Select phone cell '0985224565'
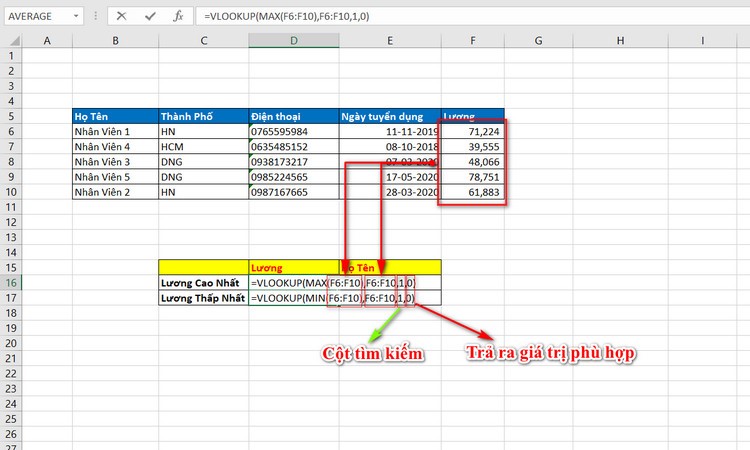This screenshot has height=450, width=750. 294,177
